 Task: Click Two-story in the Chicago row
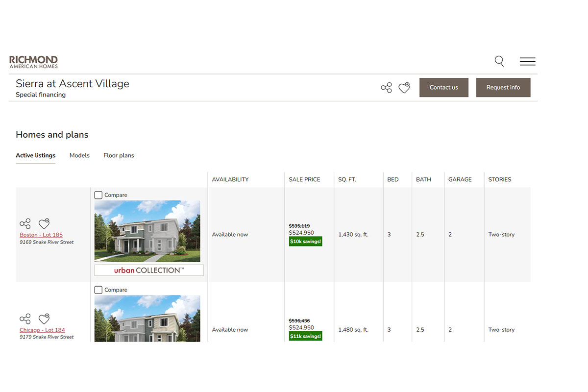click(501, 330)
